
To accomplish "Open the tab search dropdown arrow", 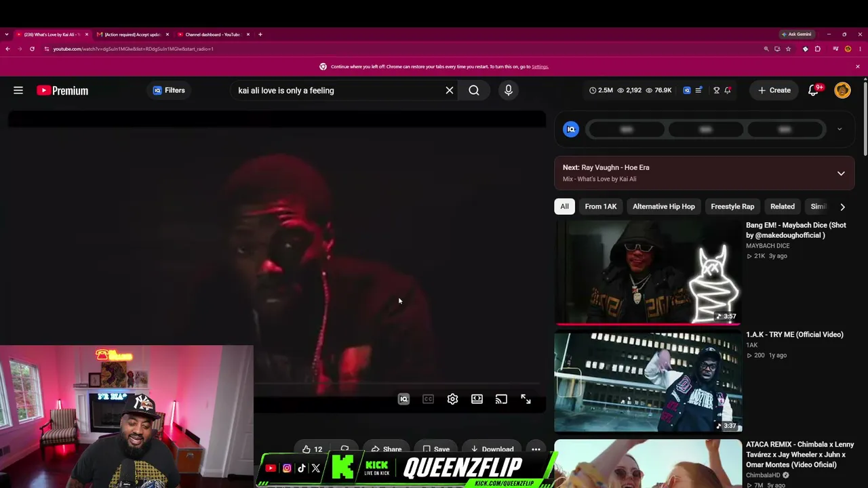I will tap(7, 35).
